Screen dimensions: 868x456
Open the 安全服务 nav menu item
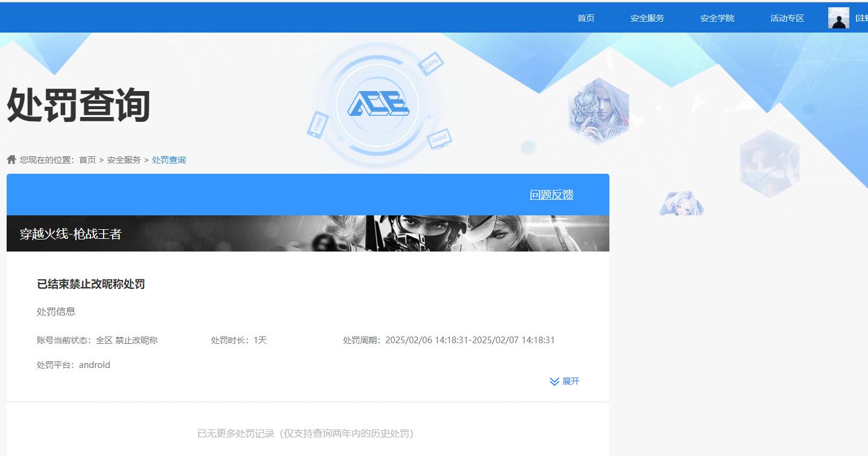point(647,18)
